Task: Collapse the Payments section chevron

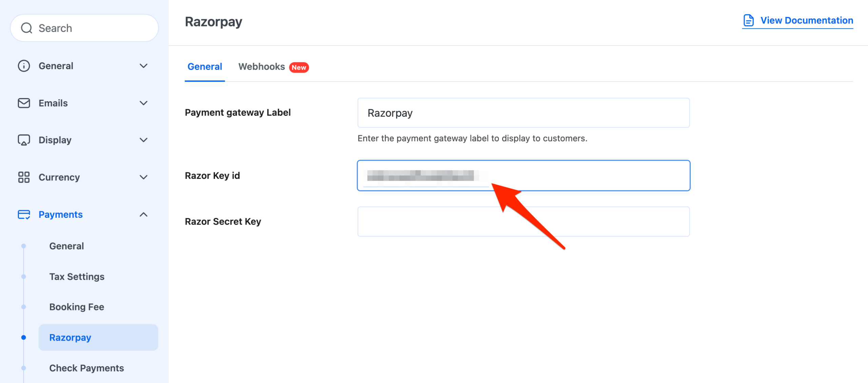Action: tap(143, 214)
